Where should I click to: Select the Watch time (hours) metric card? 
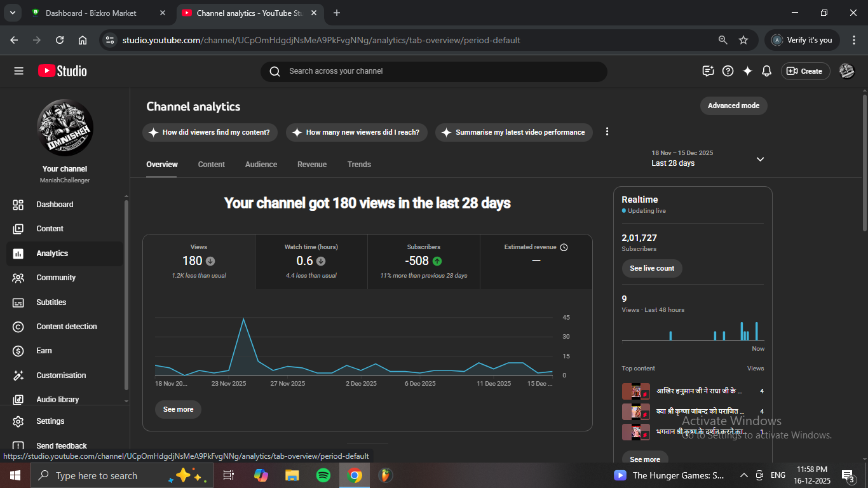[x=311, y=261]
